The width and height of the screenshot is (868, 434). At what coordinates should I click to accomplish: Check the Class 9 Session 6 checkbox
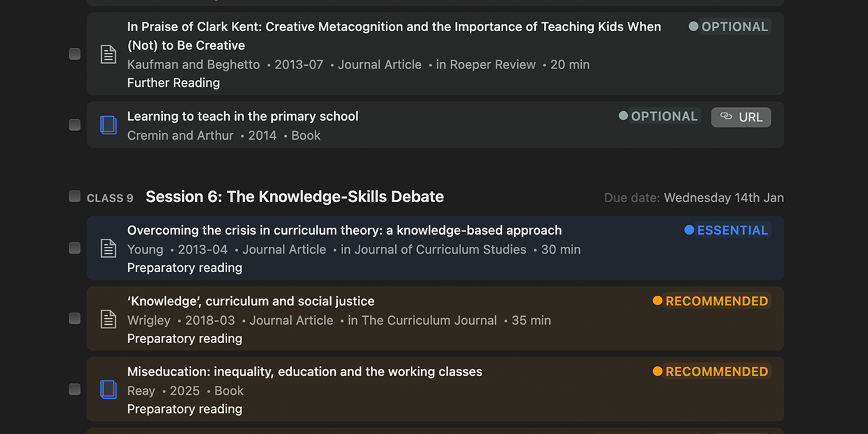pyautogui.click(x=75, y=197)
